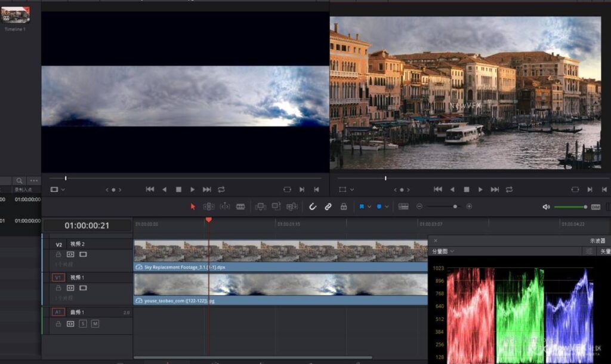Screen dimensions: 611x364
Task: Add a blue flag to the clip
Action: point(362,206)
